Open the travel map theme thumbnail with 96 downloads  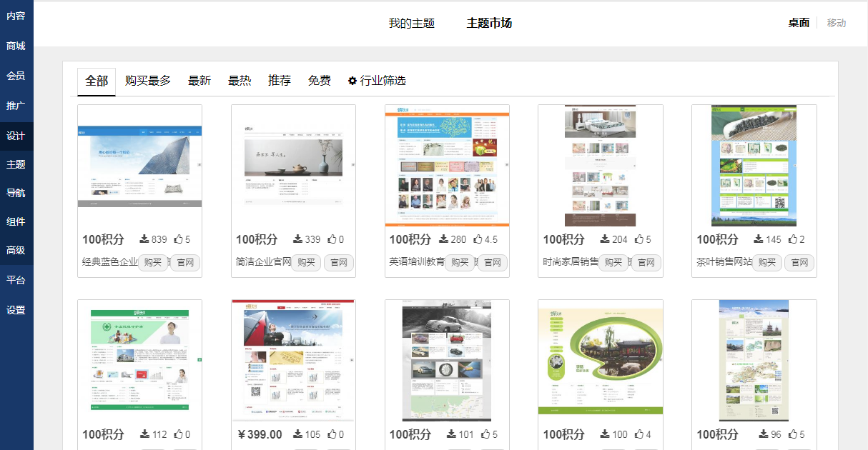point(754,360)
